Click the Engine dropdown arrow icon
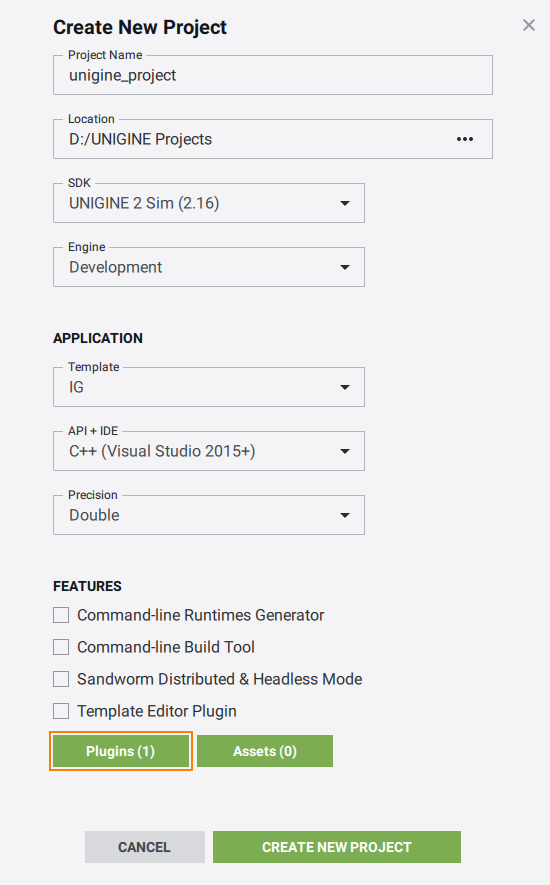The width and height of the screenshot is (550, 885). pos(344,267)
